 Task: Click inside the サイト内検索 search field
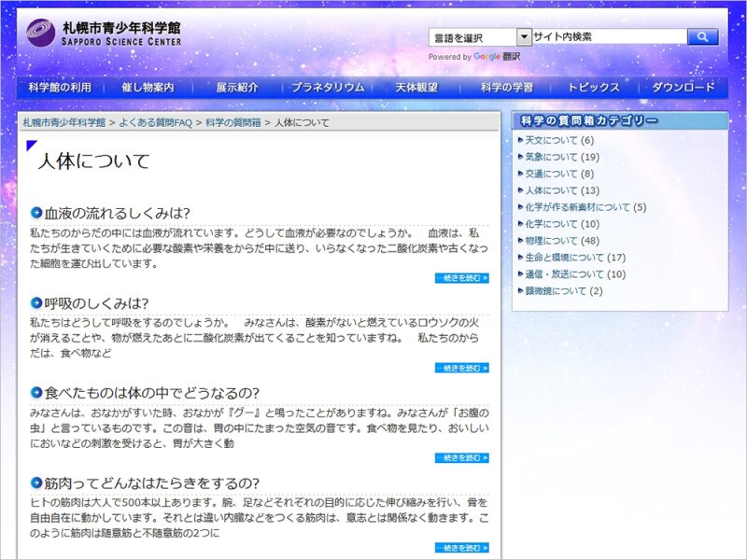609,37
